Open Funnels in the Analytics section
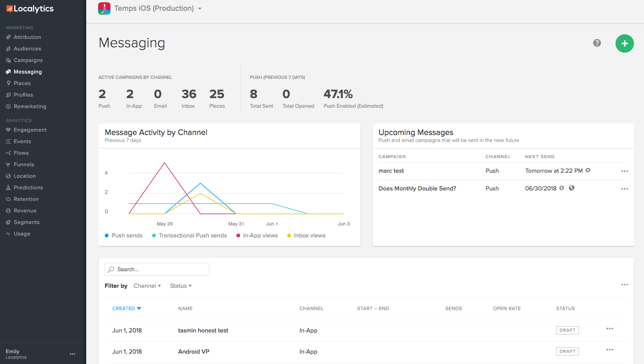The image size is (644, 364). [24, 165]
